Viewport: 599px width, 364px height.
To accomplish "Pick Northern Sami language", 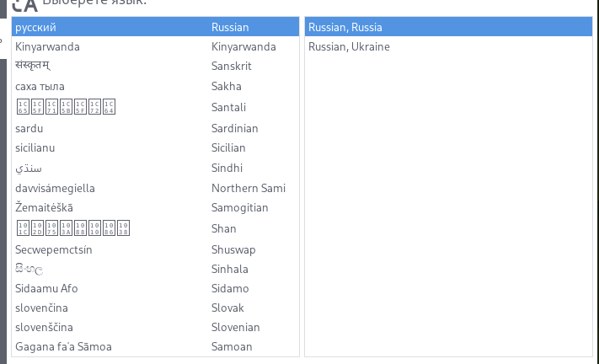I will (x=156, y=188).
